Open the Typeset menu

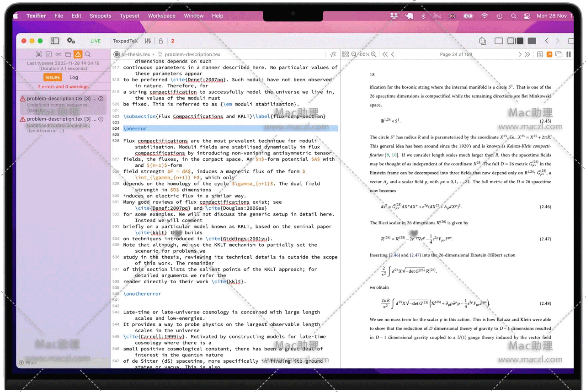coord(130,16)
